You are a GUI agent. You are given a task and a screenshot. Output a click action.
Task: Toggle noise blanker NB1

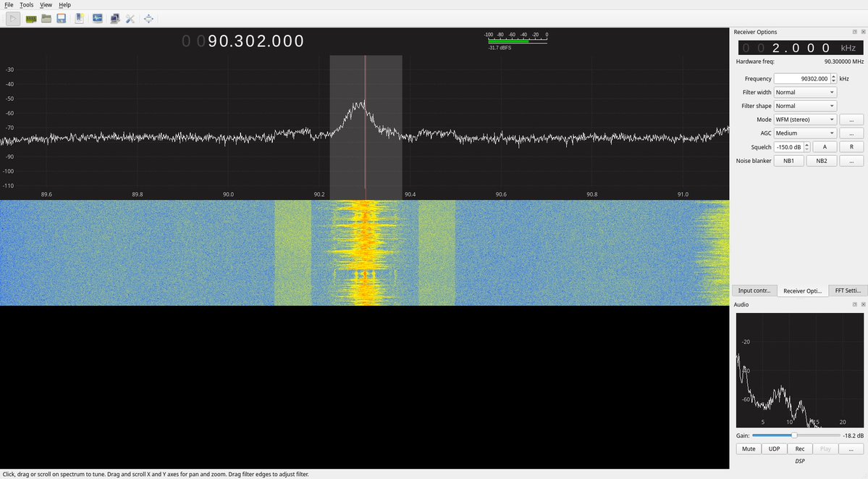(x=789, y=161)
